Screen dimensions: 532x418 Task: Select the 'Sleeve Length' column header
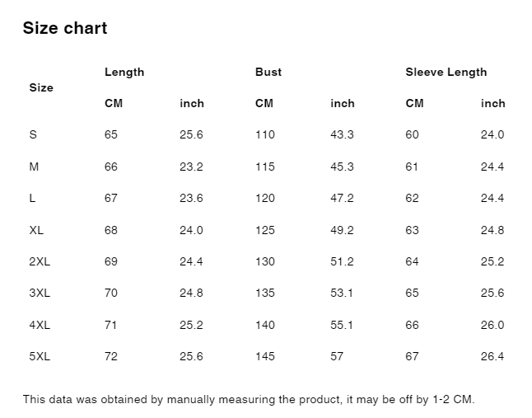point(446,72)
